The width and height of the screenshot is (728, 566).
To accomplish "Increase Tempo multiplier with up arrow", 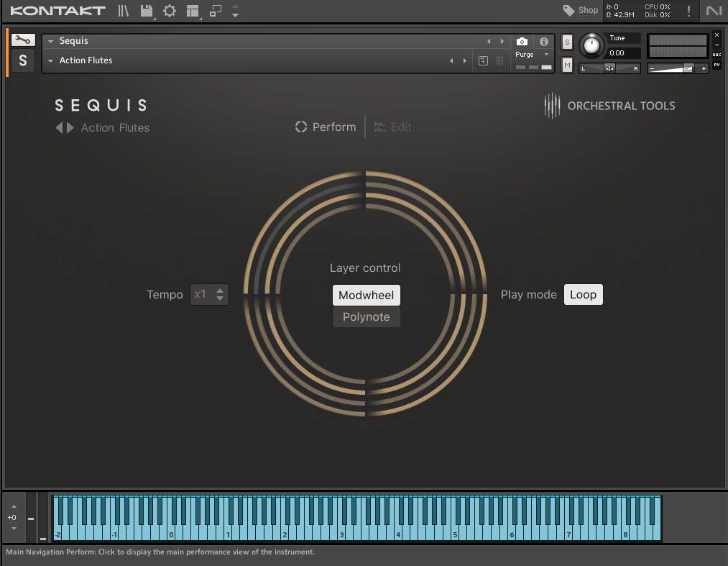I will [220, 291].
